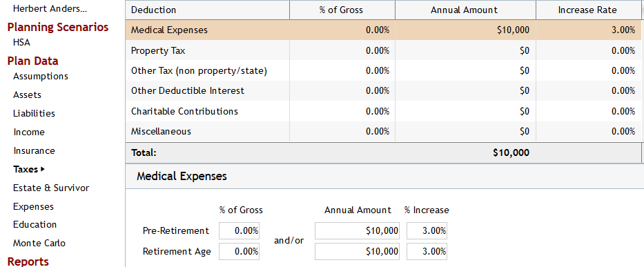Sort by the Deduction column header
Screen dimensions: 644x267
point(207,10)
